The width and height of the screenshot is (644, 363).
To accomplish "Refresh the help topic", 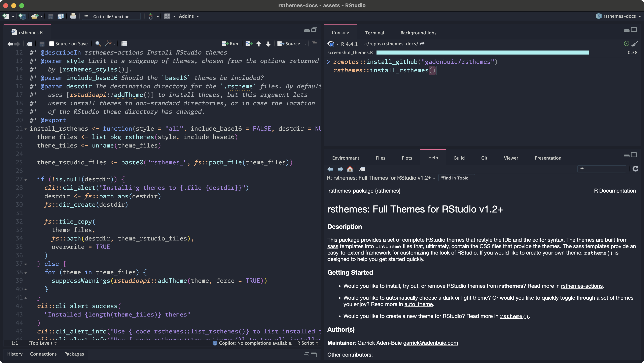I will click(635, 169).
